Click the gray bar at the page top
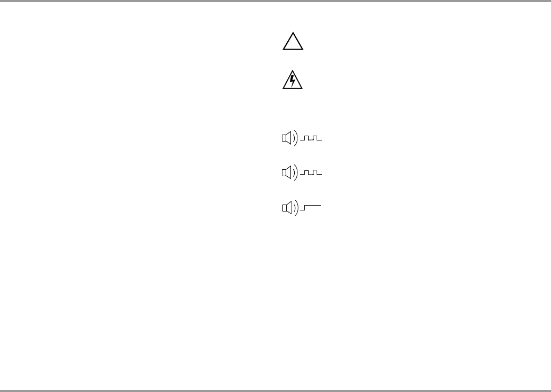The image size is (551, 392). 275,1
